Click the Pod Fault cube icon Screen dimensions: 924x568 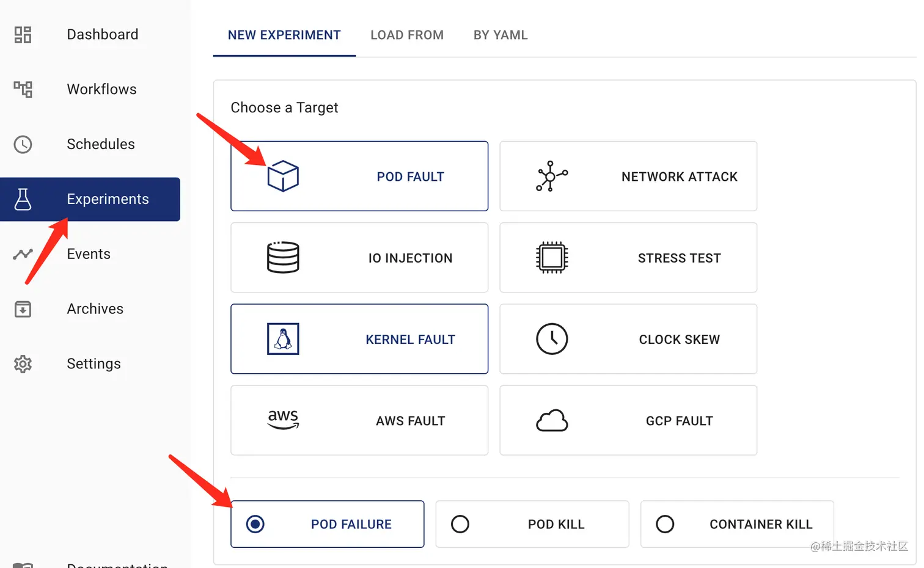tap(283, 176)
